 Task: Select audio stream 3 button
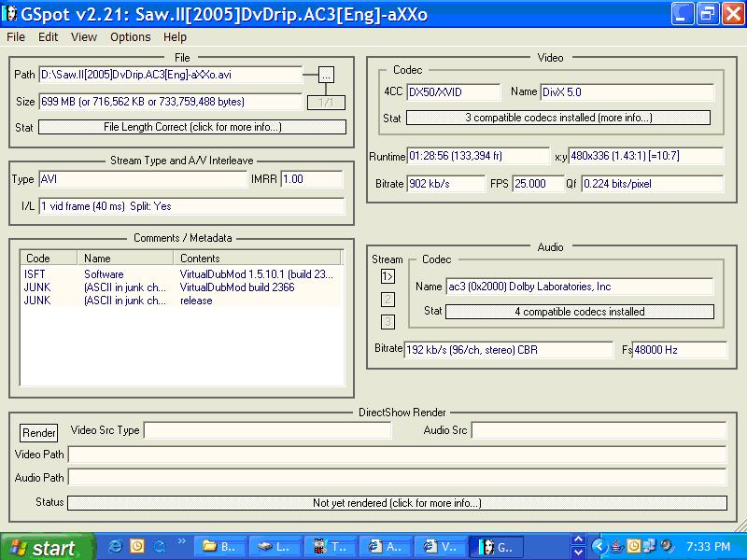[388, 322]
